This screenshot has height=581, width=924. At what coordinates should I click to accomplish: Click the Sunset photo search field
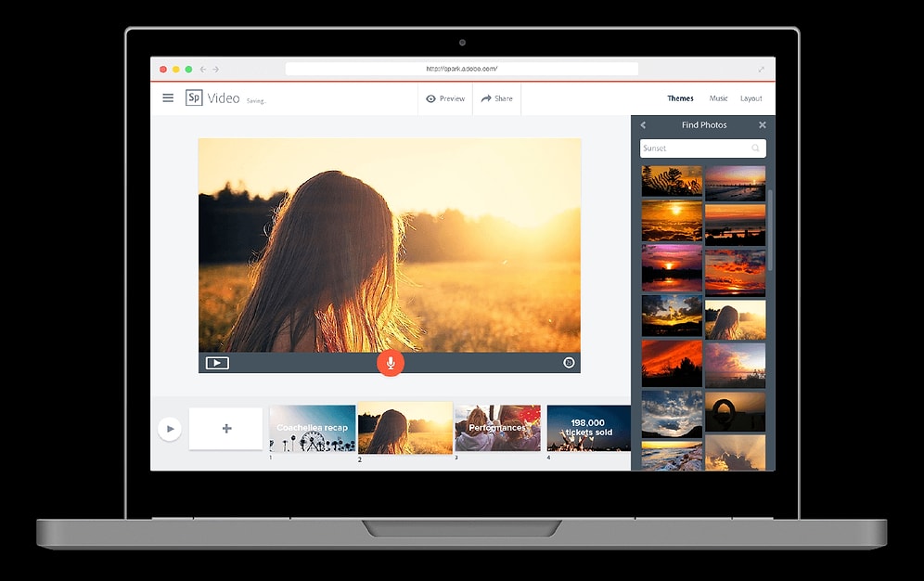[694, 148]
